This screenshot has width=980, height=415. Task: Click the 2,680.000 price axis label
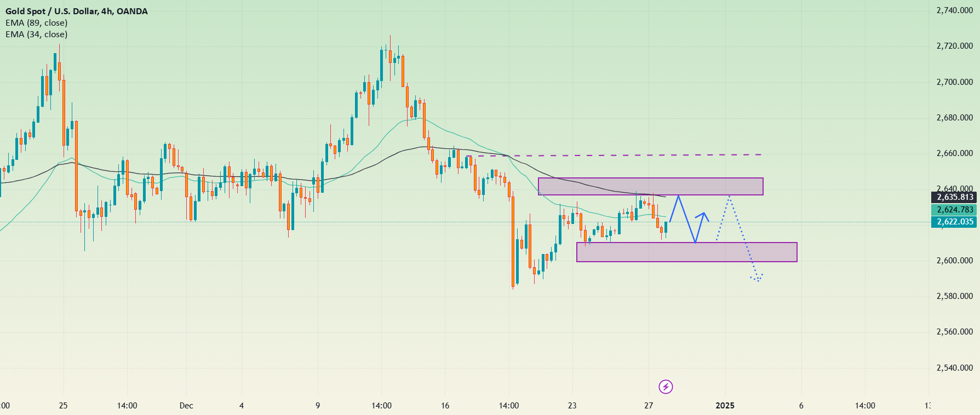(x=955, y=118)
